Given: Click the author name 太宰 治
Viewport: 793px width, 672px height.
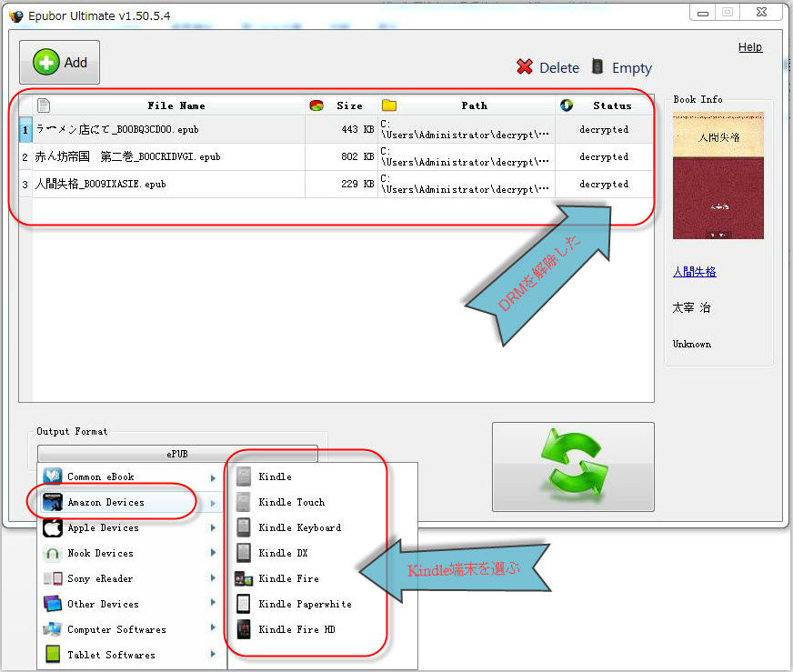Looking at the screenshot, I should [x=691, y=307].
